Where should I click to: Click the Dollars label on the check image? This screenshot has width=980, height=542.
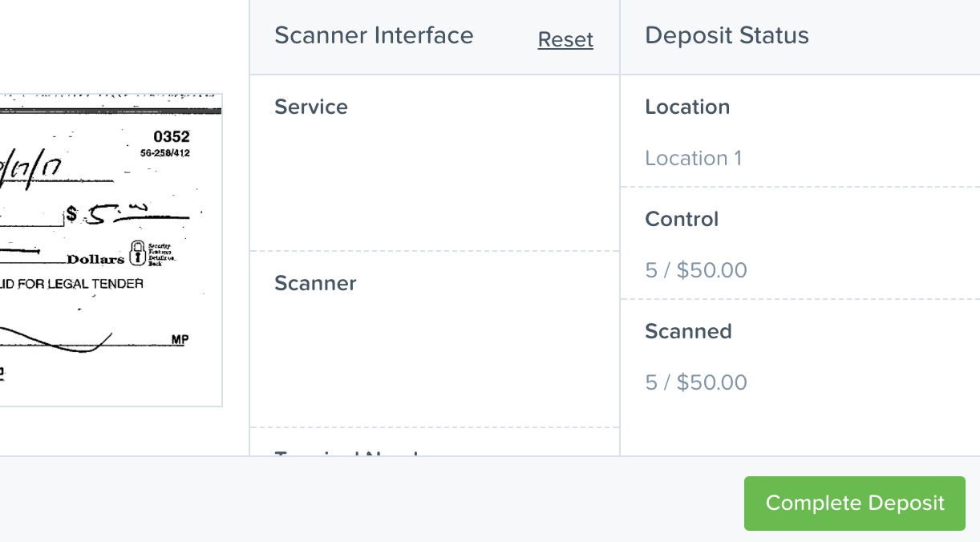coord(93,260)
